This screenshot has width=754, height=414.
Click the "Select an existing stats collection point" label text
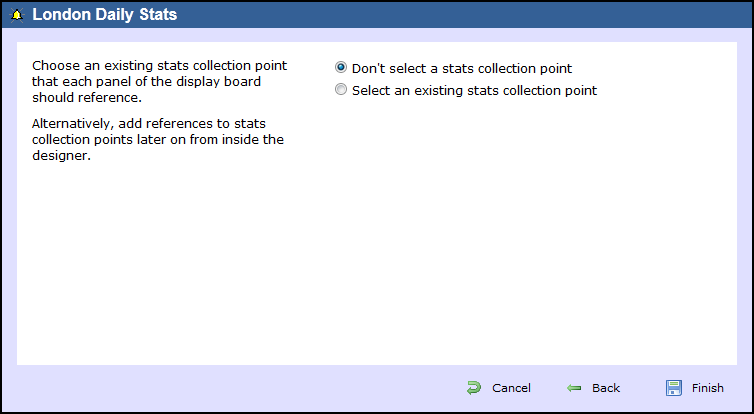point(474,90)
